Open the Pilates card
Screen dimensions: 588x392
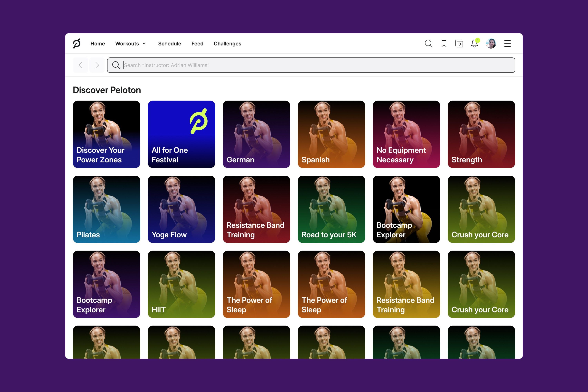tap(106, 209)
